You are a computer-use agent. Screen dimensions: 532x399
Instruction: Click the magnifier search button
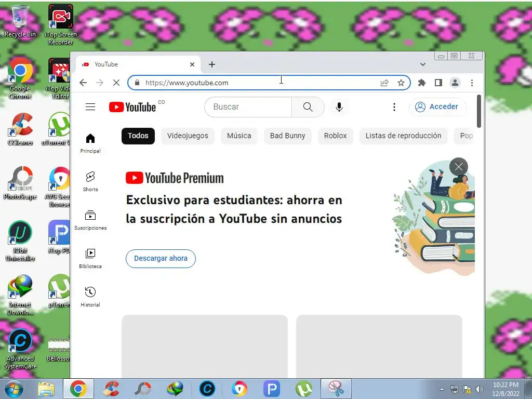(308, 107)
